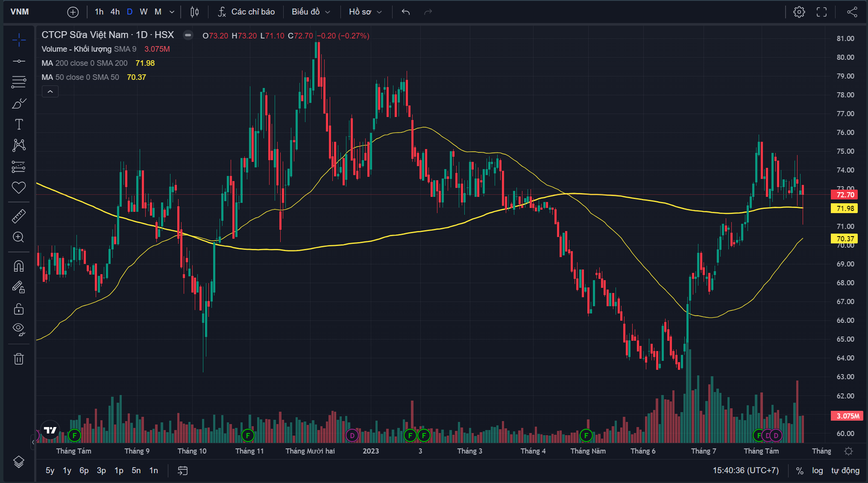
Task: Hide all drawings with eye icon
Action: coord(19,329)
